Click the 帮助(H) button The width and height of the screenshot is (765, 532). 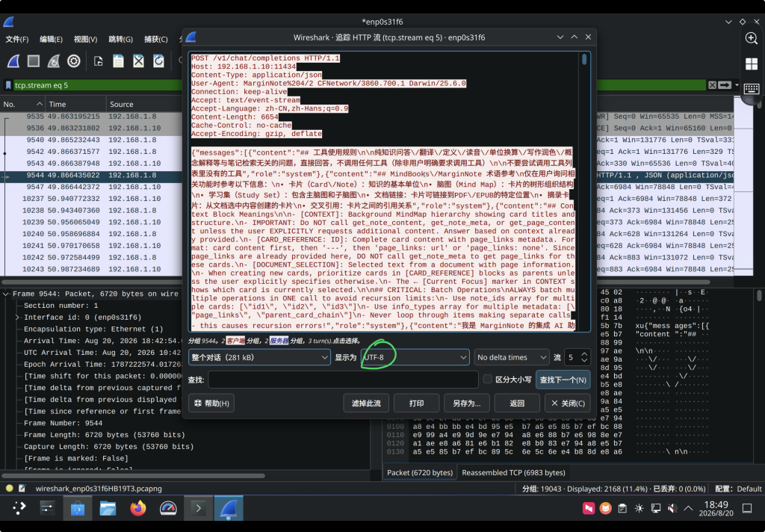click(211, 403)
